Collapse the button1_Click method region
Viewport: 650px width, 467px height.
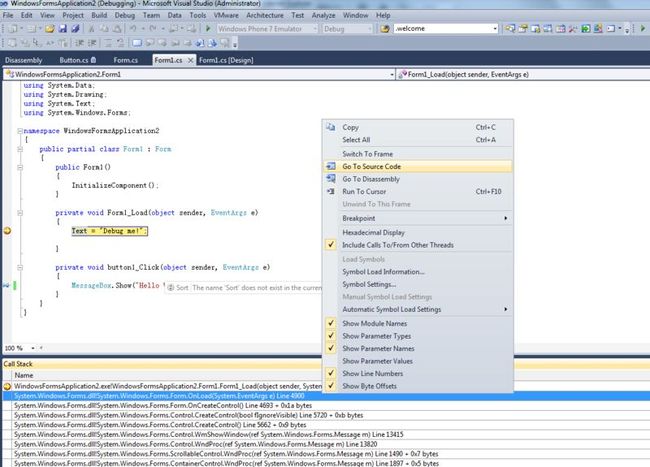tap(19, 268)
